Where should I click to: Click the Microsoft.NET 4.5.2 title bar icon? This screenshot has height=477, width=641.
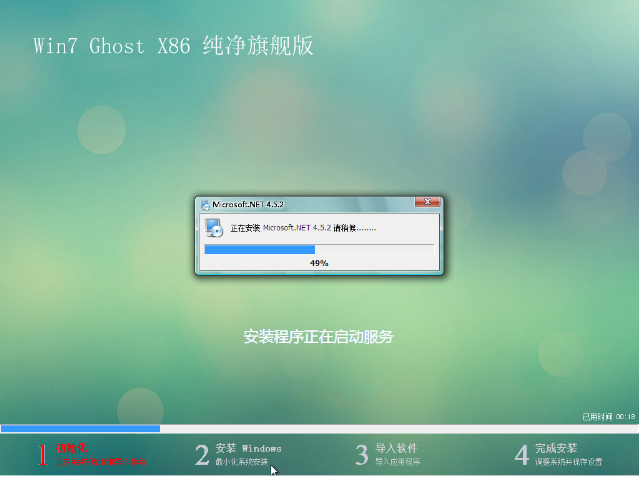205,203
